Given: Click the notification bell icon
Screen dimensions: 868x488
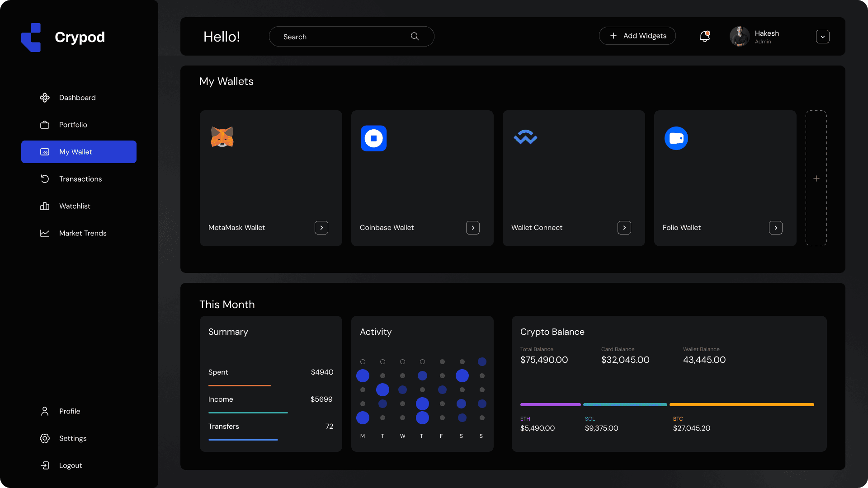Looking at the screenshot, I should 704,36.
